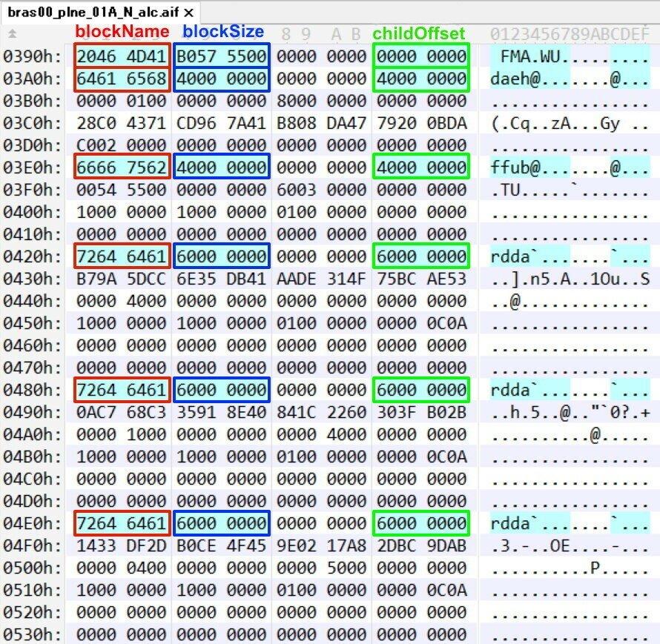Click hex bytes 0C0A in row 0450h
This screenshot has height=644, width=660.
(446, 323)
